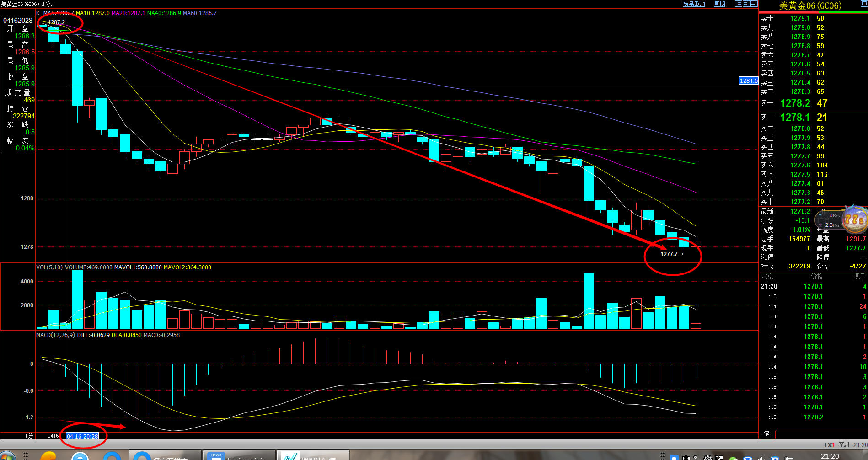Select the 卖五 1278.6 order row

[813, 64]
